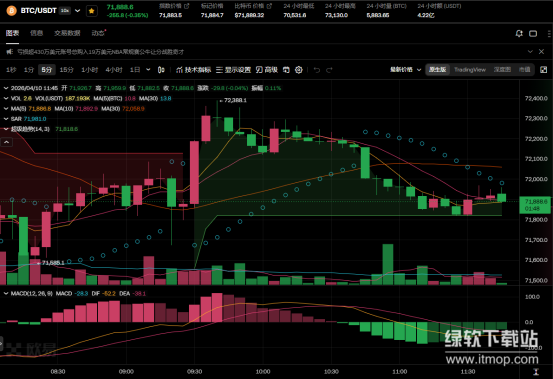Select the 15分 timeframe

[66, 70]
